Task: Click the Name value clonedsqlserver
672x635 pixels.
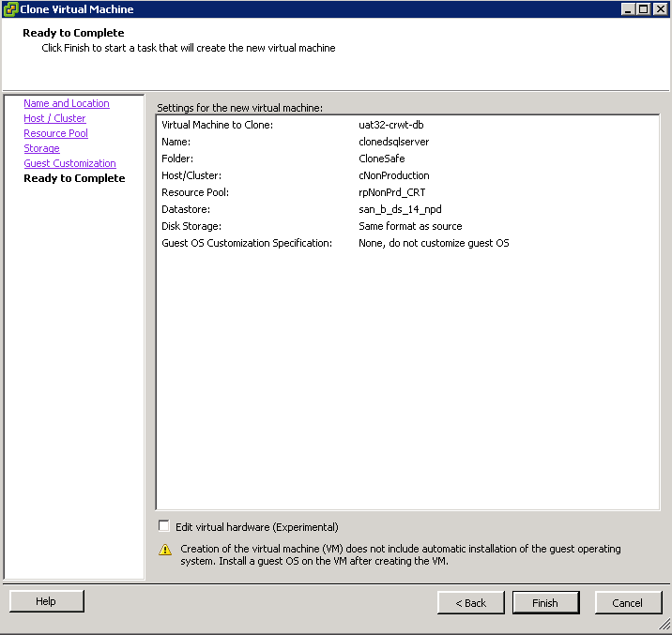Action: (394, 142)
